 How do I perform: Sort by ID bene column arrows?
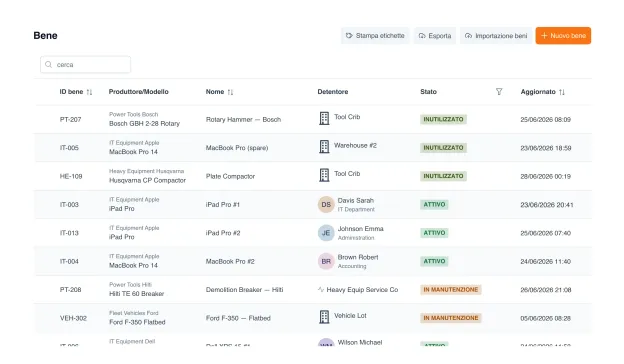pyautogui.click(x=89, y=92)
